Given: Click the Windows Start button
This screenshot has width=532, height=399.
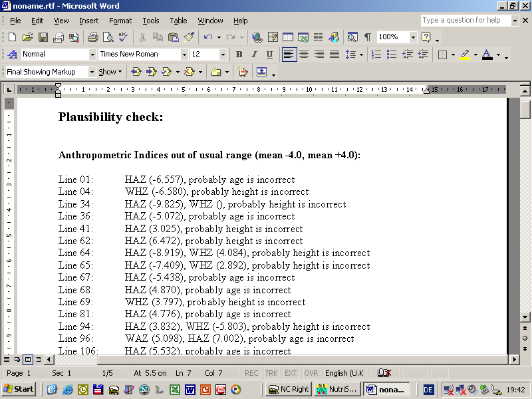Looking at the screenshot, I should (19, 389).
